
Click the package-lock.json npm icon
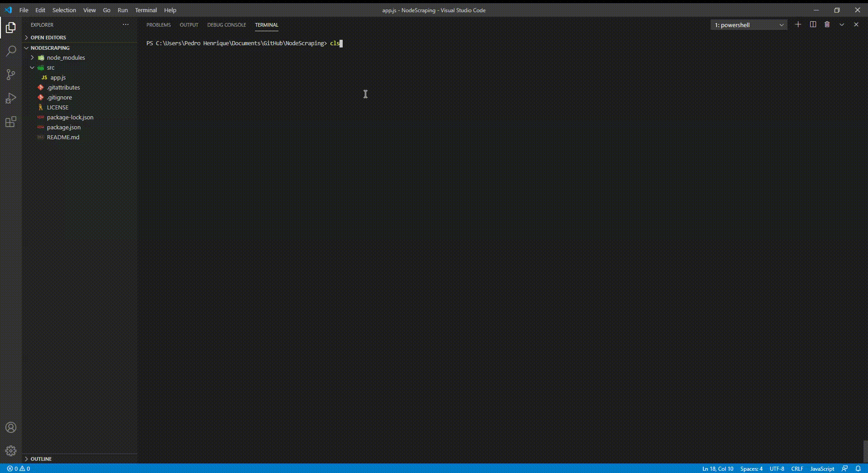point(41,117)
